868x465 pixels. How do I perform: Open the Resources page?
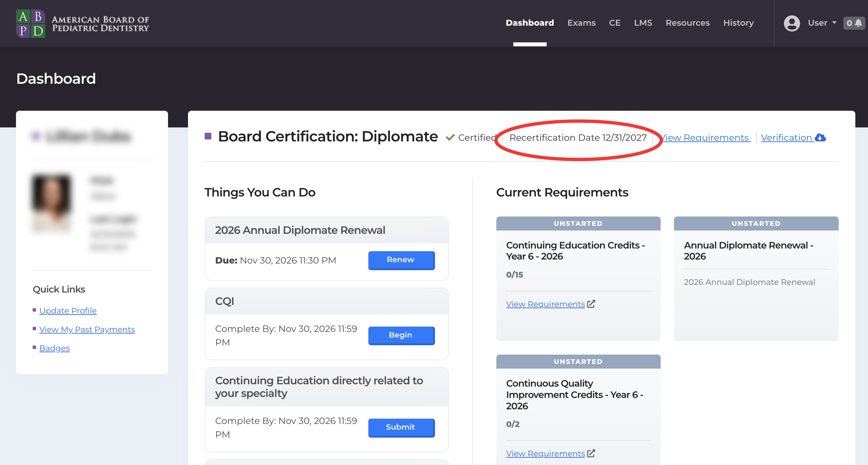(688, 23)
